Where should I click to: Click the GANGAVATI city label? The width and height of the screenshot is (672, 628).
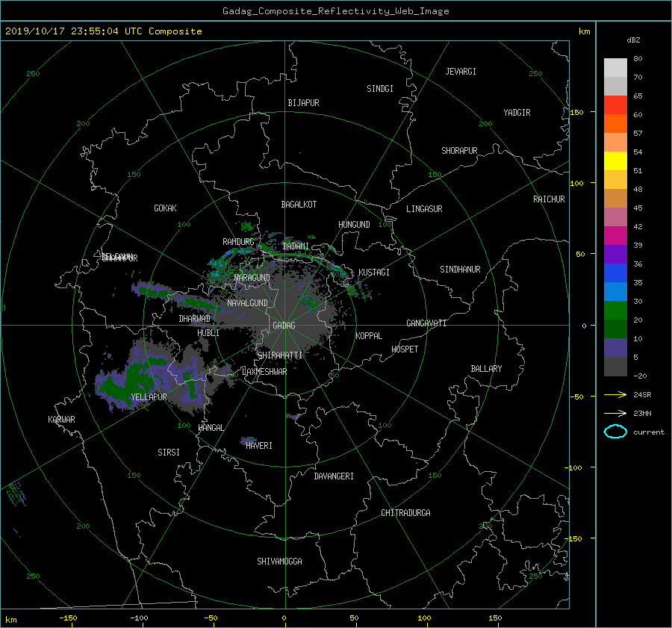426,323
